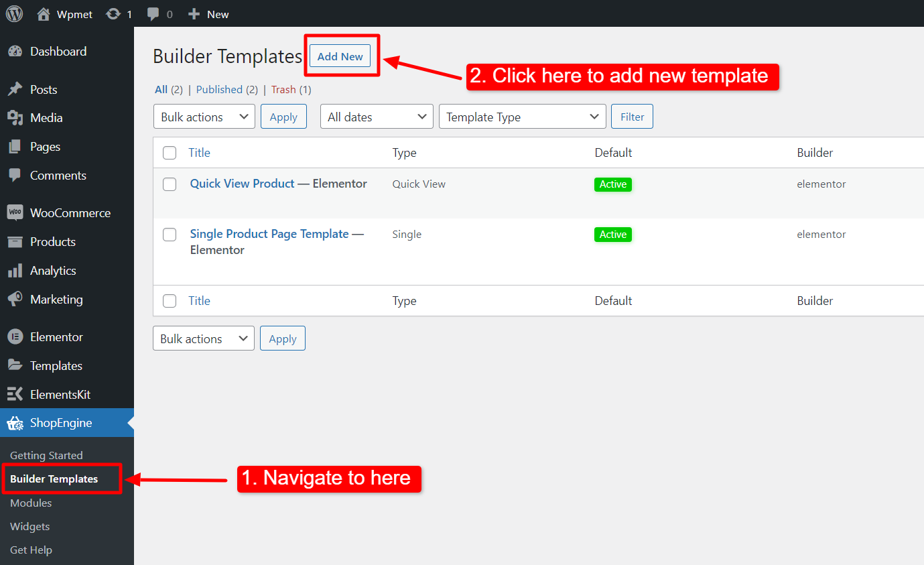This screenshot has height=565, width=924.
Task: Open the Modules menu under ShopEngine
Action: click(31, 503)
